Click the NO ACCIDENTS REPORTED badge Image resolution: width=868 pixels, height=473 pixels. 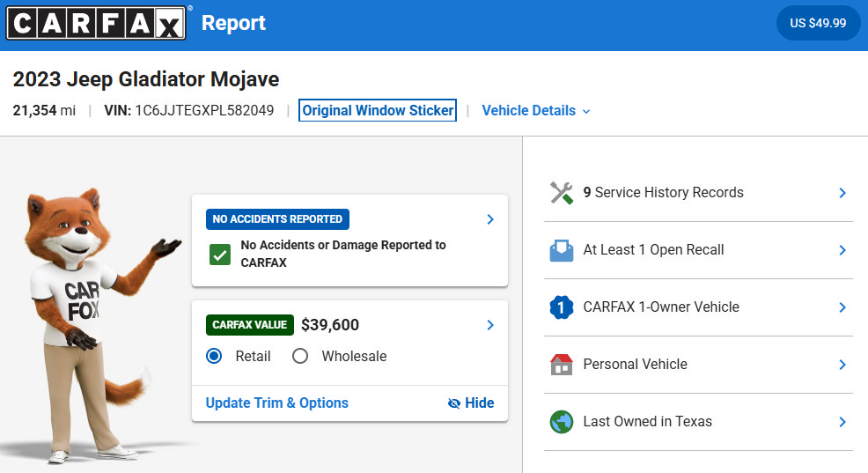pyautogui.click(x=277, y=219)
